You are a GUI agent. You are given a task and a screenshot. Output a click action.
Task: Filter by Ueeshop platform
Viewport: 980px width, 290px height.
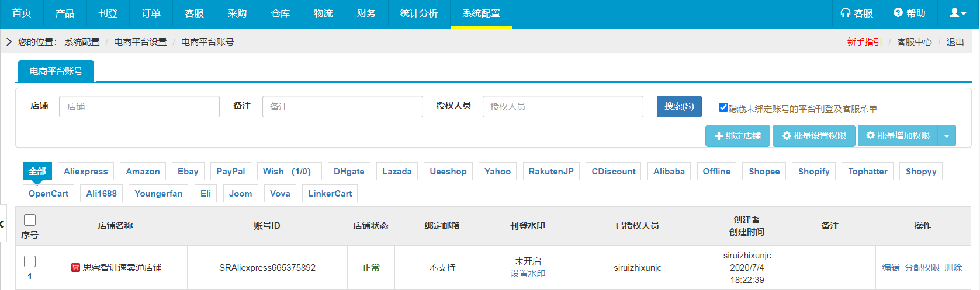(x=448, y=172)
